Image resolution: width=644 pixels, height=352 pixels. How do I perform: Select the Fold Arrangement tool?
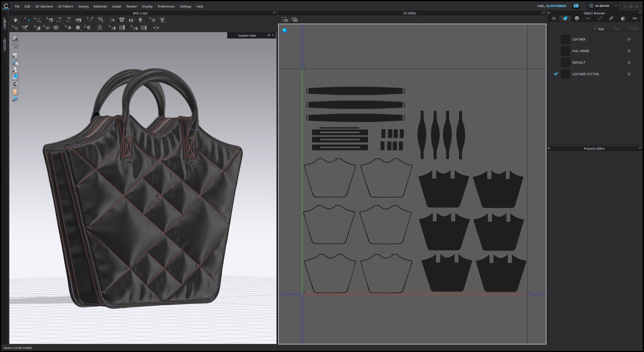click(112, 20)
